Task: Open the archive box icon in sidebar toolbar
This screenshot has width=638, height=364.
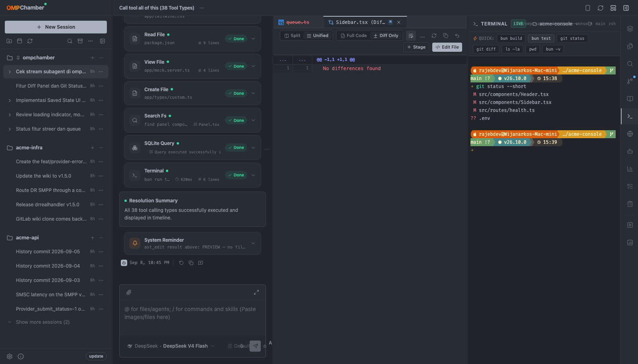Action: (80, 41)
